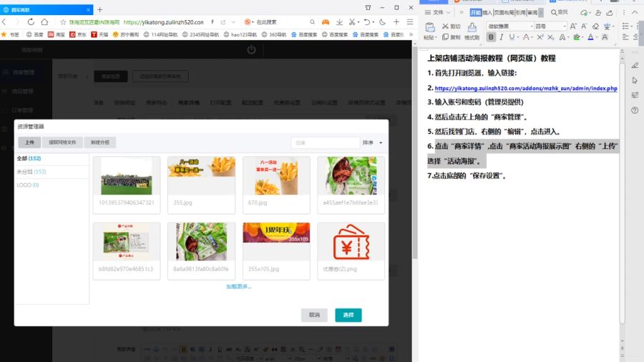Open the browser scissors screenshot tool
The width and height of the screenshot is (644, 362).
click(x=352, y=21)
